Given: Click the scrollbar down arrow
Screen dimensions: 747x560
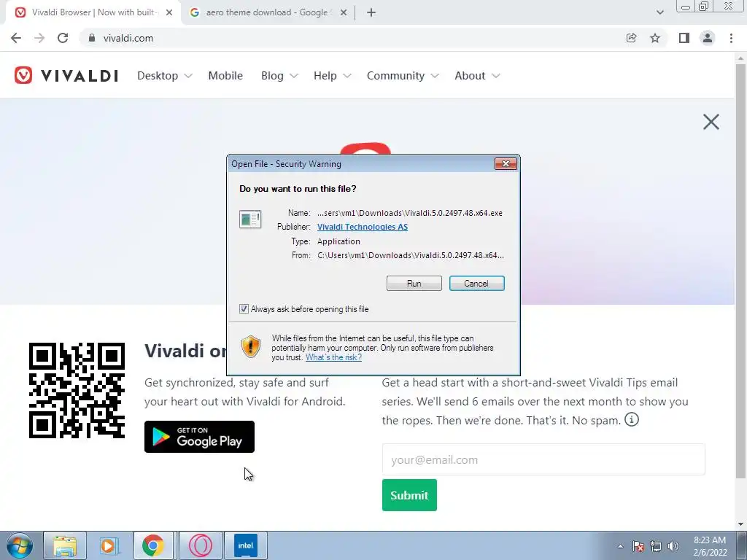Looking at the screenshot, I should click(x=740, y=524).
